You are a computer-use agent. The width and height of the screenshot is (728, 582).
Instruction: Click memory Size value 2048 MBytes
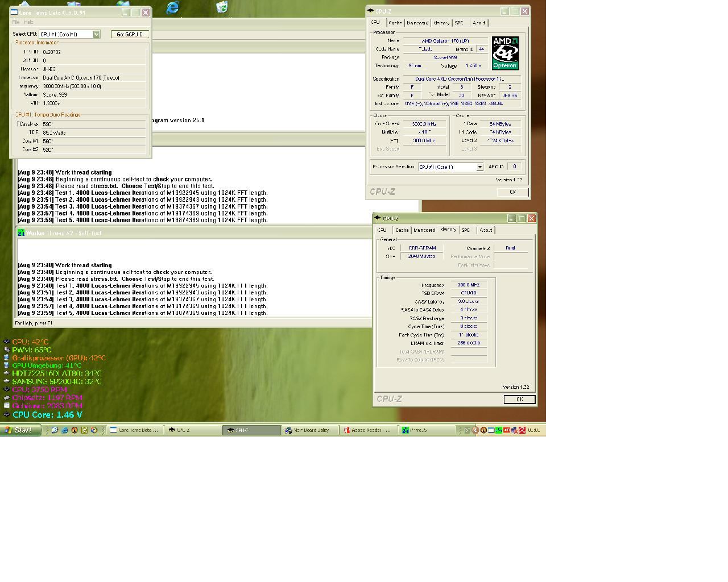click(421, 256)
